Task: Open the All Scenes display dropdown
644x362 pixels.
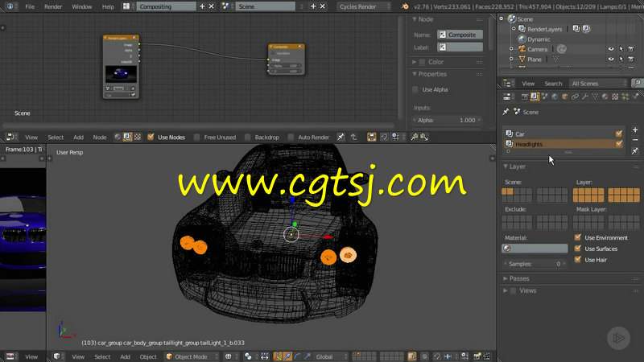Action: pos(598,84)
